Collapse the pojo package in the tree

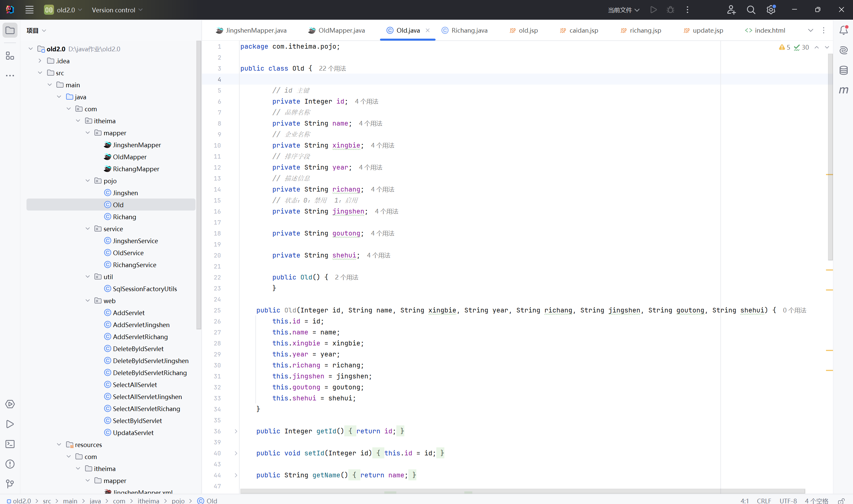click(x=88, y=181)
